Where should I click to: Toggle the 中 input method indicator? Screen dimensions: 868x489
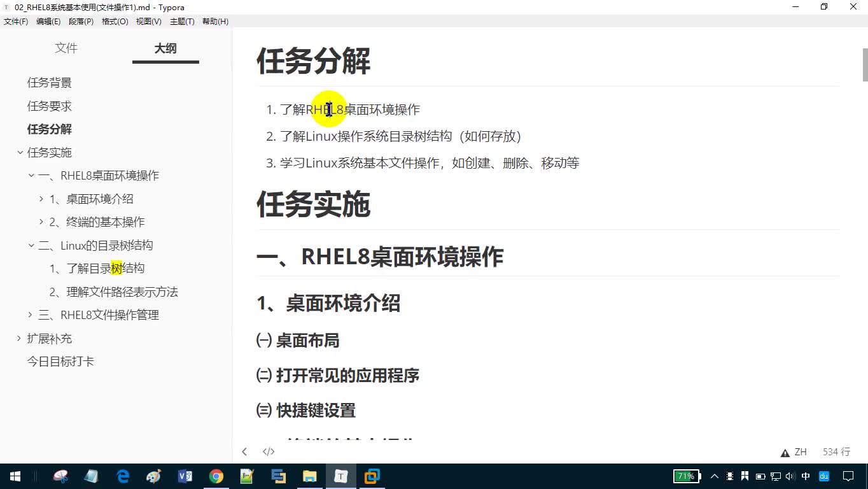click(x=806, y=476)
